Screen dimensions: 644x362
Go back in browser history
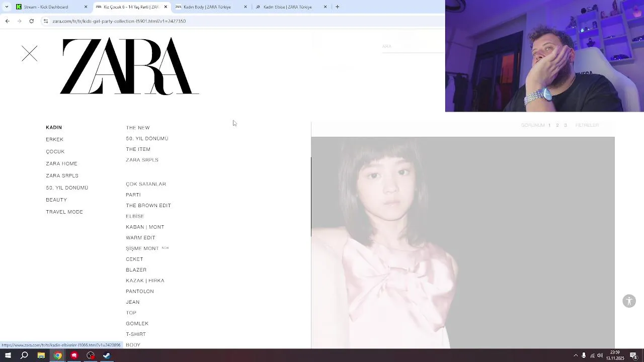coord(7,21)
